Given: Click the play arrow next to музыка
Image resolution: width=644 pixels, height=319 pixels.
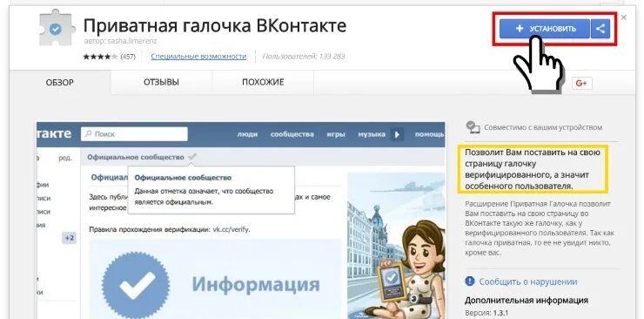Looking at the screenshot, I should point(397,134).
